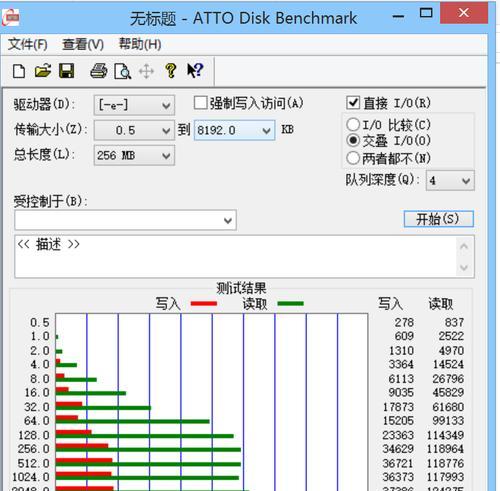500x491 pixels.
Task: Open a saved benchmark with folder icon
Action: pyautogui.click(x=43, y=71)
